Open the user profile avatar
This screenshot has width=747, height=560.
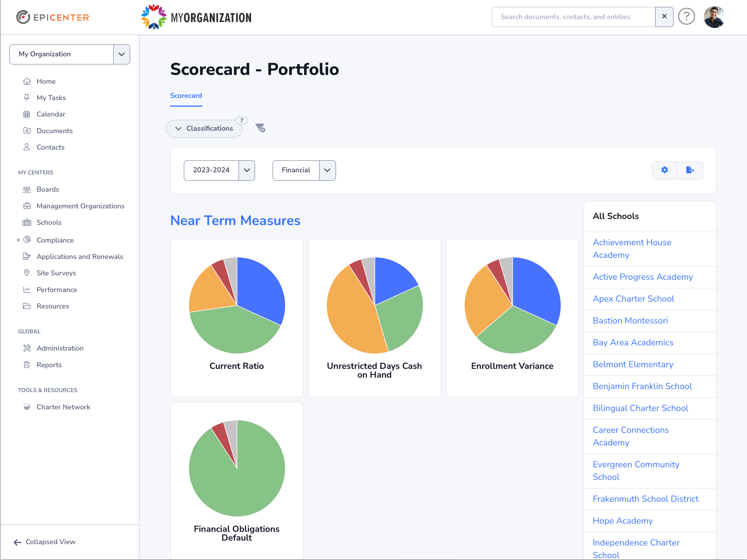click(x=714, y=17)
